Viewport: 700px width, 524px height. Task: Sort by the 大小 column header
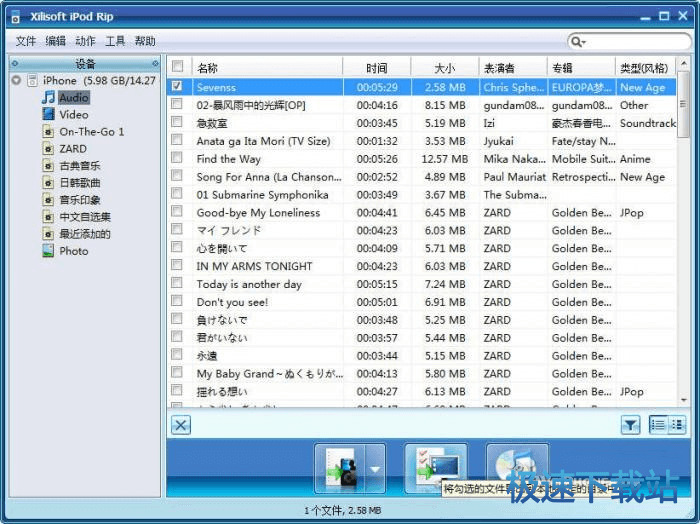445,68
